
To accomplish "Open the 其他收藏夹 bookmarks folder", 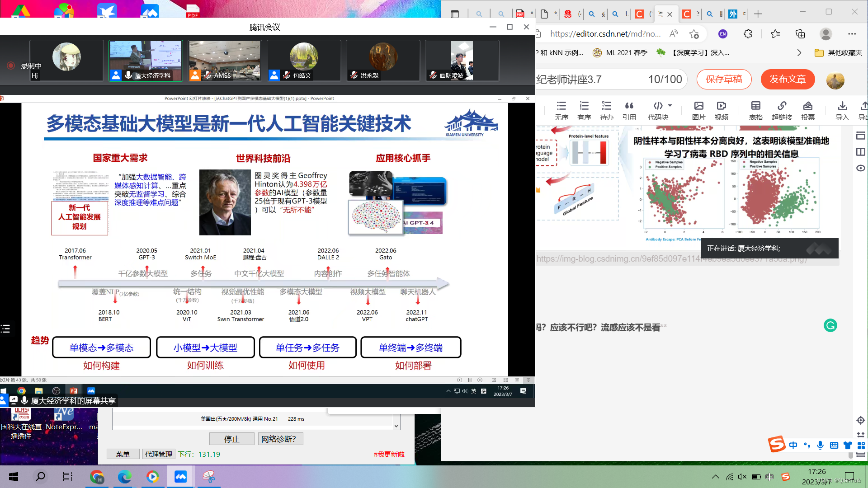I will pyautogui.click(x=839, y=53).
